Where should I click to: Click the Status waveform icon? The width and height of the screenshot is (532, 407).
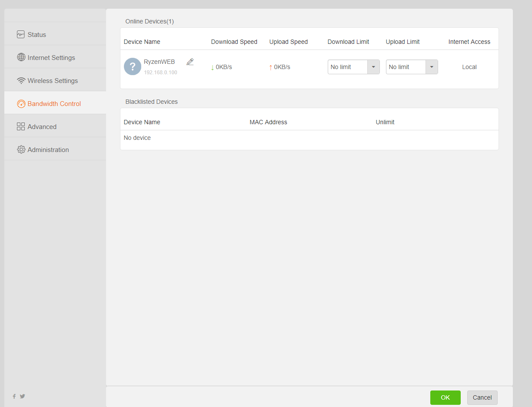(21, 34)
